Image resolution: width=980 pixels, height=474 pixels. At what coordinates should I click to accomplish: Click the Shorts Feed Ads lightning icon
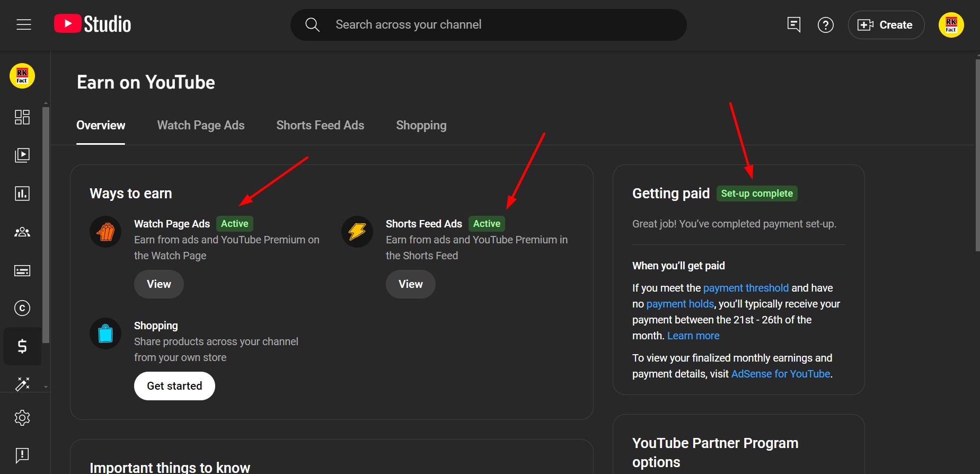click(x=357, y=232)
